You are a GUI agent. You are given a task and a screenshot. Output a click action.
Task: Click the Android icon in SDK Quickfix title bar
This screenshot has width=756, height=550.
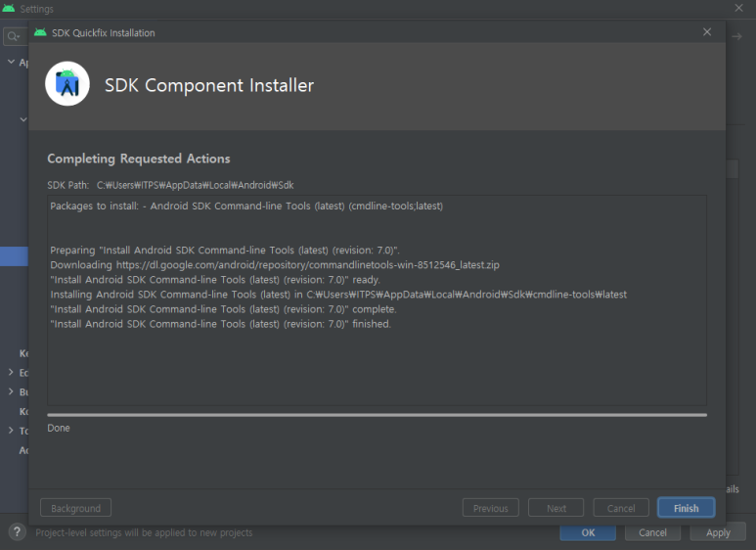(x=40, y=32)
